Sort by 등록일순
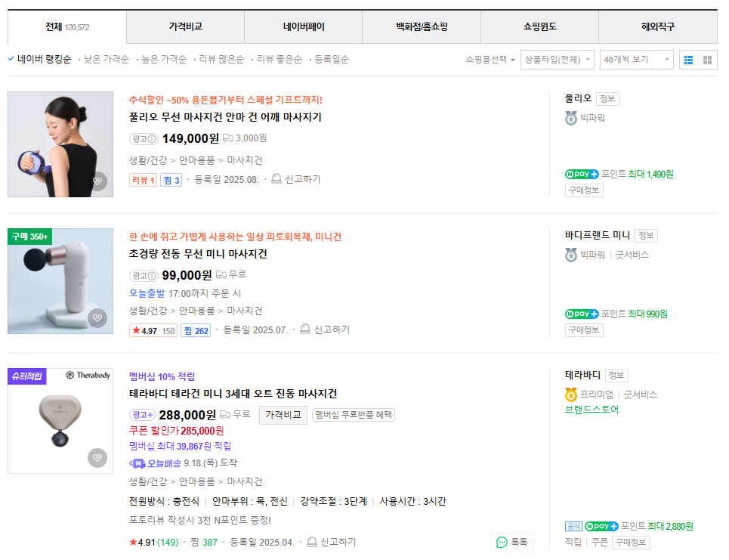 (x=332, y=59)
